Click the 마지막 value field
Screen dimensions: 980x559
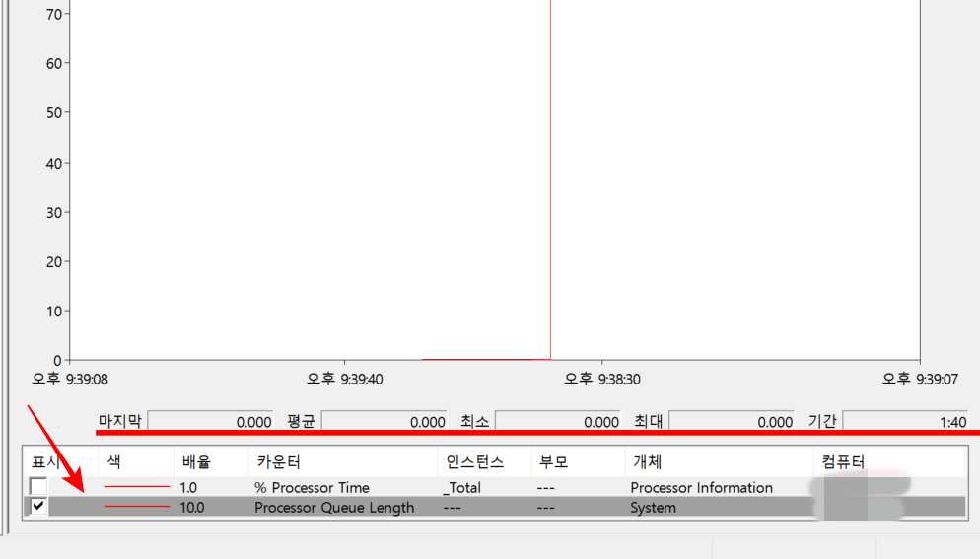pyautogui.click(x=211, y=421)
